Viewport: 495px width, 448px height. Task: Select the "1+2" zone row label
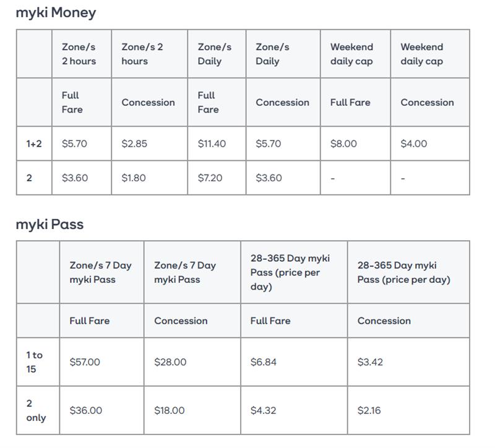34,144
